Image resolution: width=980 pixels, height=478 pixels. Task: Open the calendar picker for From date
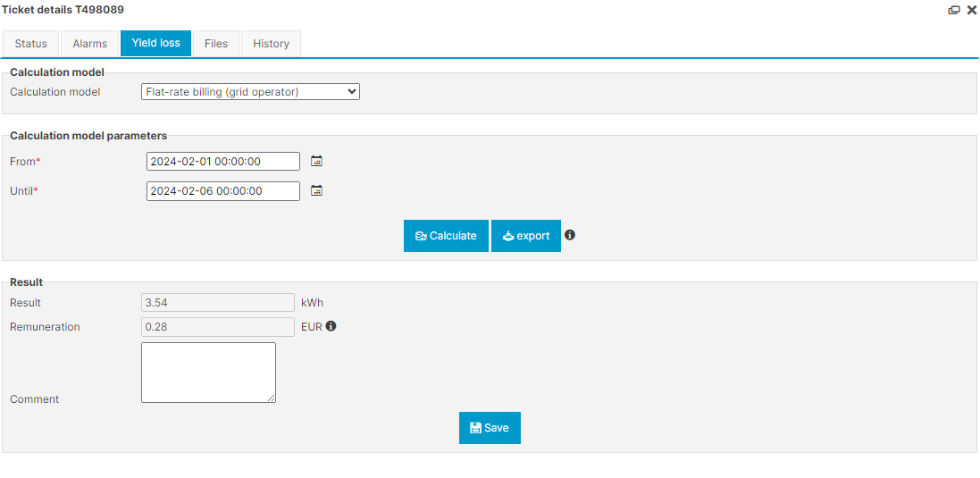(x=316, y=161)
